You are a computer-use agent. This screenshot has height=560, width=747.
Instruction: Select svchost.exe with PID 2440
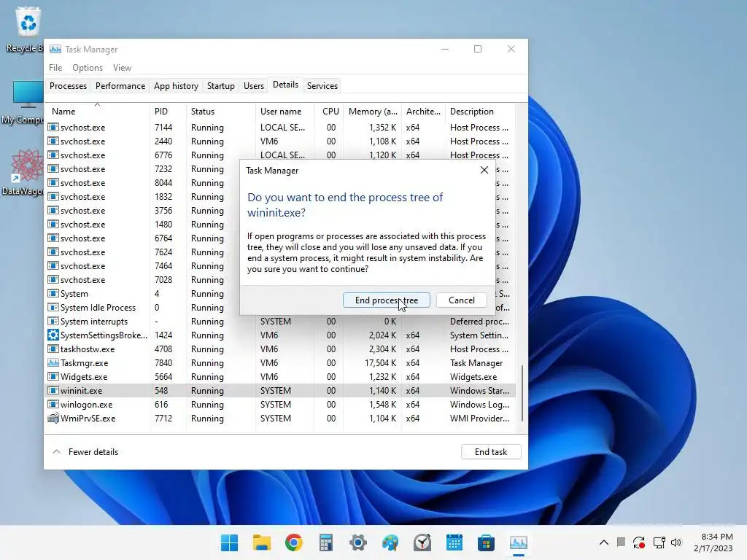click(280, 141)
